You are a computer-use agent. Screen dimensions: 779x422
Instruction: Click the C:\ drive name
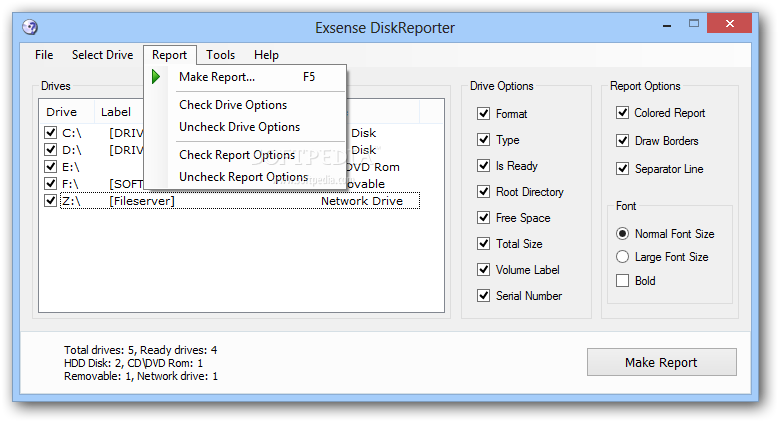click(72, 133)
